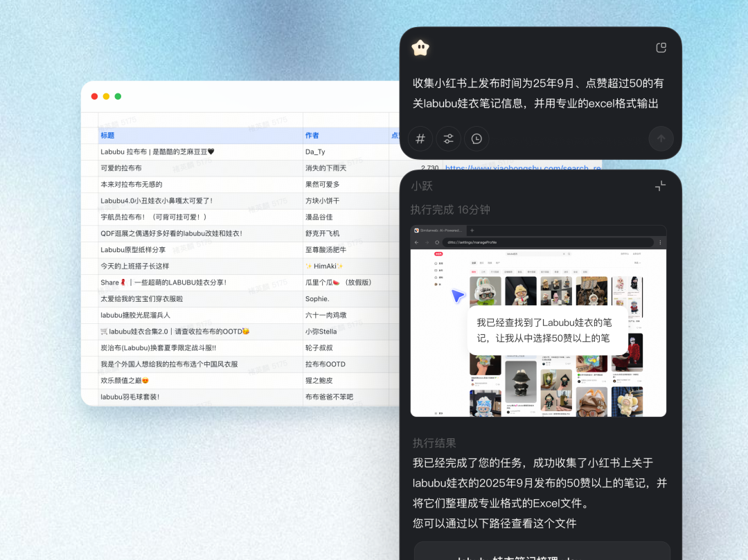Click the reload icon in the embedded browser
The width and height of the screenshot is (748, 560).
point(437,242)
